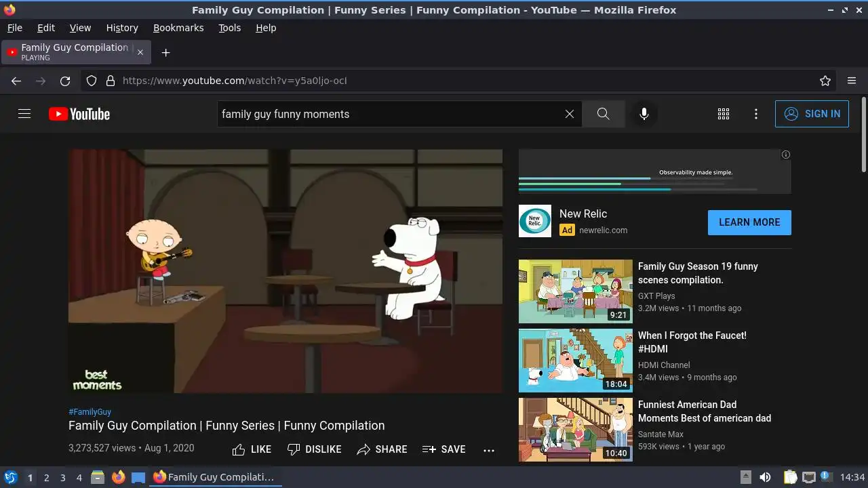This screenshot has width=868, height=488.
Task: Click the magnifier search button
Action: (604, 114)
